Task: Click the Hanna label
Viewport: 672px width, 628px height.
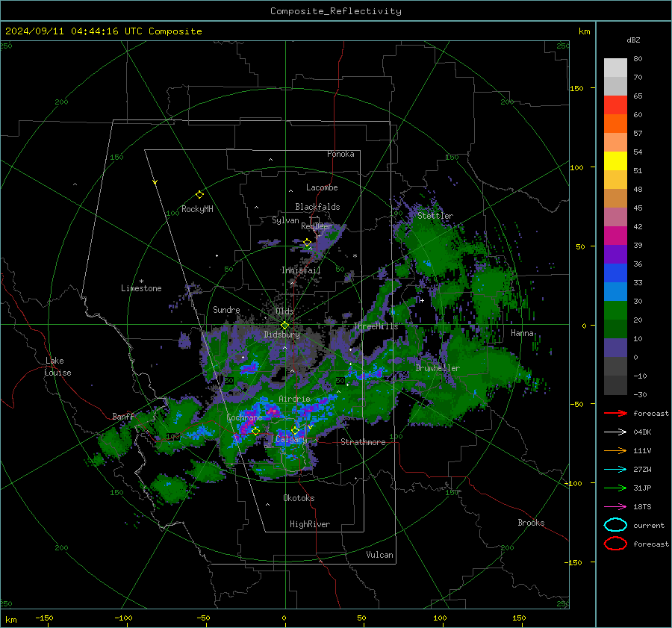Action: point(522,333)
